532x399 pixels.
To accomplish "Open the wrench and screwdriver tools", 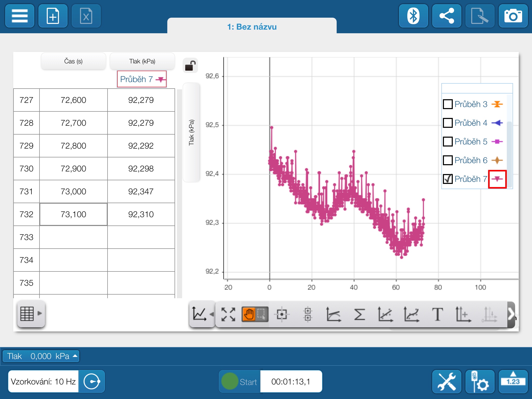I will pyautogui.click(x=447, y=381).
